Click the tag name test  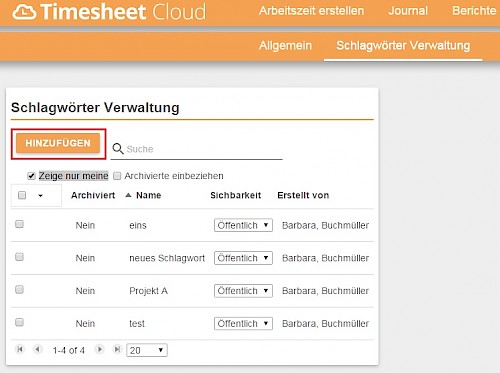pos(137,323)
